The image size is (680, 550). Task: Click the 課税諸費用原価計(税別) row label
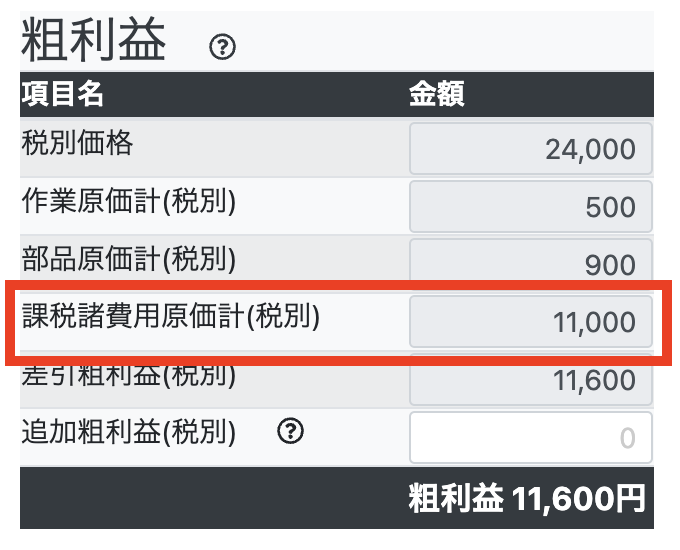[170, 317]
